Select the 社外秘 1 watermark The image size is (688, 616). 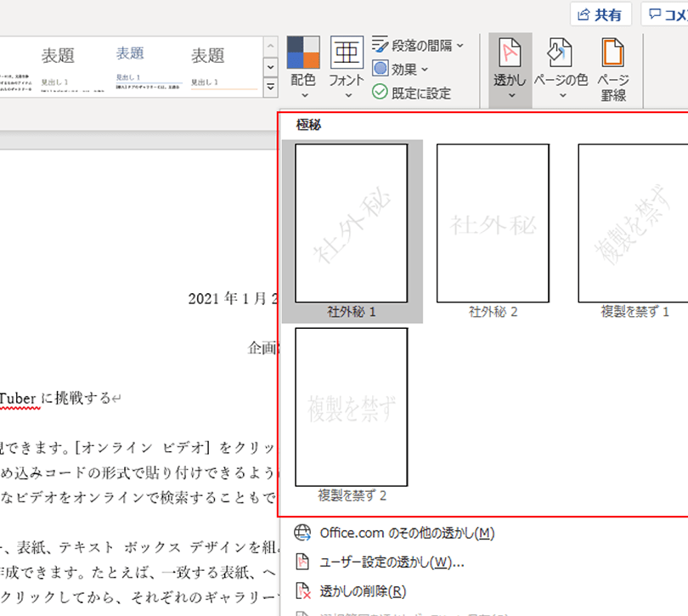click(x=351, y=224)
